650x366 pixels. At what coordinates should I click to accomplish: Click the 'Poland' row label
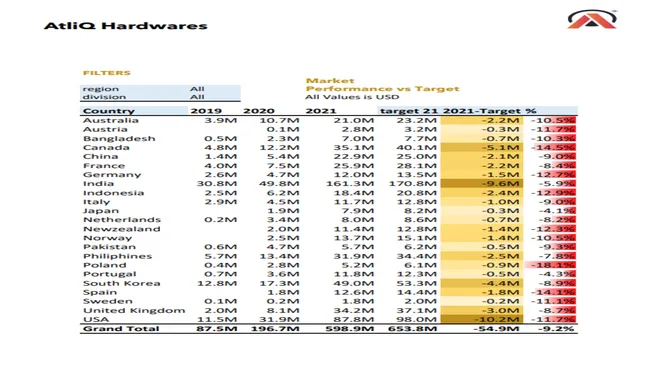click(x=104, y=265)
